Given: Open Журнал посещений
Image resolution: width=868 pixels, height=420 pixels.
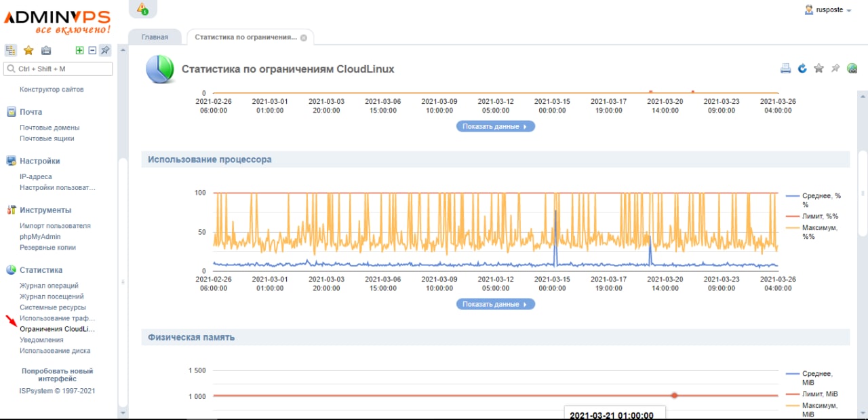Looking at the screenshot, I should (x=52, y=297).
